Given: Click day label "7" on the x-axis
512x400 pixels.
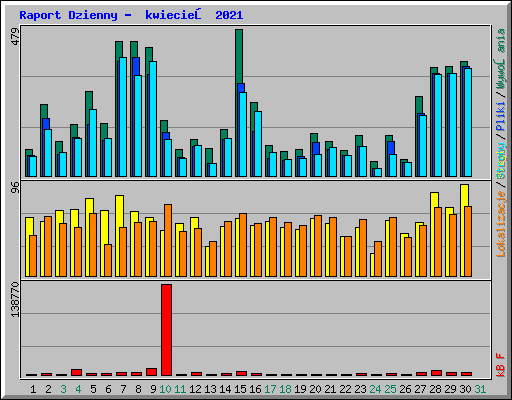Looking at the screenshot, I should tap(123, 389).
